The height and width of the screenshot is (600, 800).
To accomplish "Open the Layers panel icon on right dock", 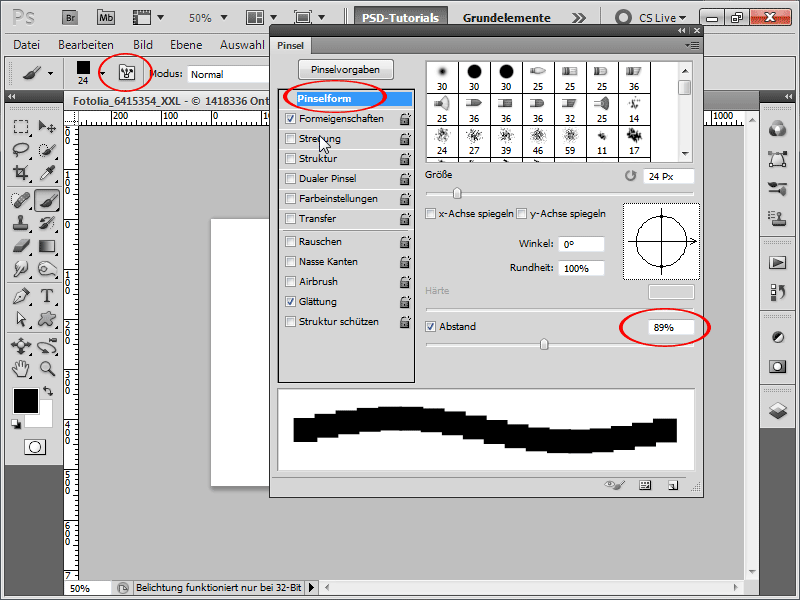I will tap(778, 410).
